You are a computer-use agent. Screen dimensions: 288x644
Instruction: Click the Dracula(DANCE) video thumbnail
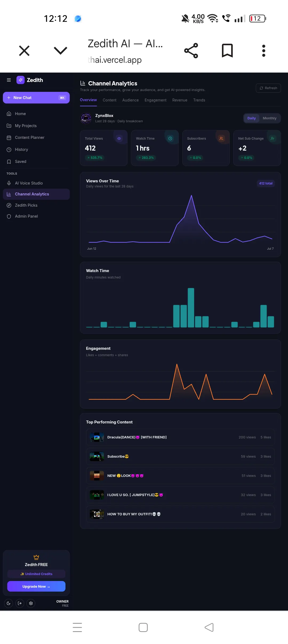coord(97,437)
